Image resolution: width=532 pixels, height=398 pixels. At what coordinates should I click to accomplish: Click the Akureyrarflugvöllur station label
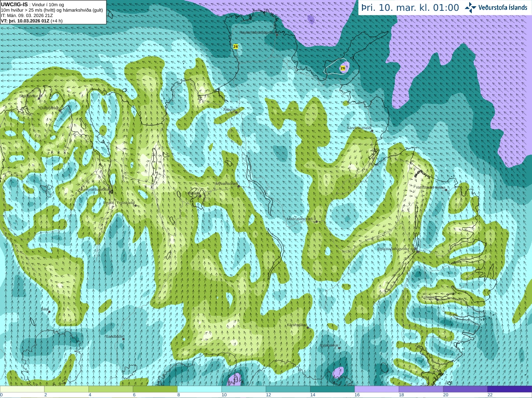pyautogui.click(x=94, y=189)
